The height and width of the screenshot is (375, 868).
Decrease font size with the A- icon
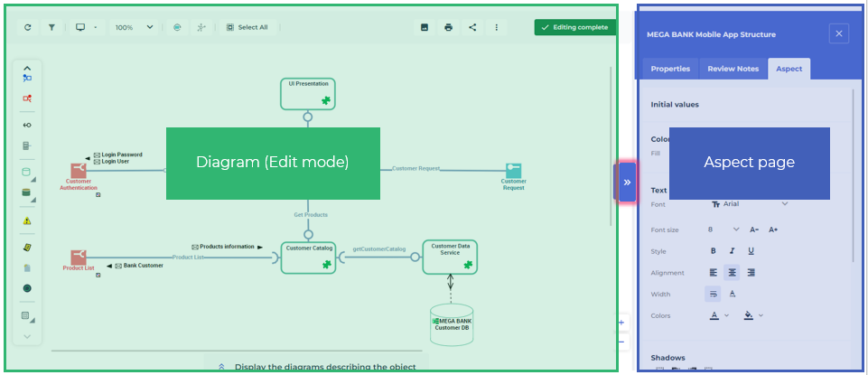point(755,230)
